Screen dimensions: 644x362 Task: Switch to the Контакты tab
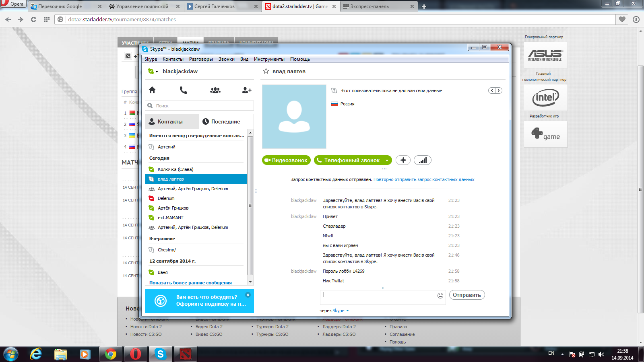point(172,121)
